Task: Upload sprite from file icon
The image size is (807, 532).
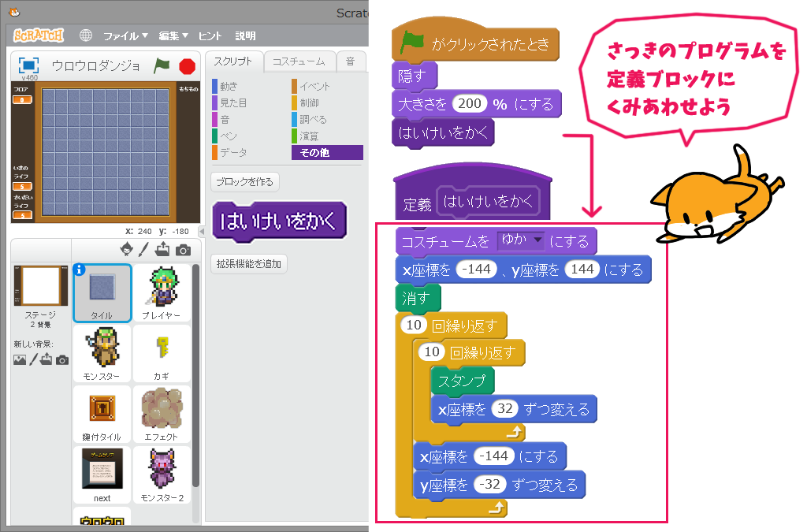Action: pyautogui.click(x=162, y=250)
